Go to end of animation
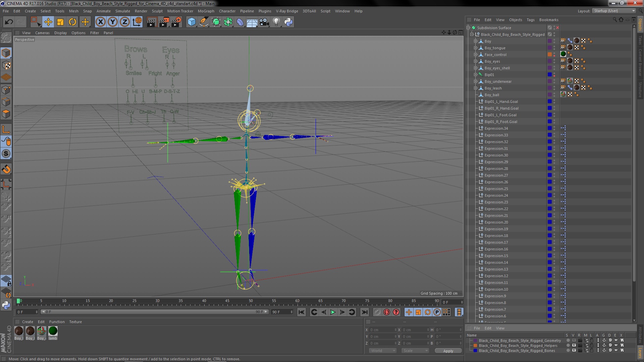This screenshot has width=644, height=362. coord(364,312)
